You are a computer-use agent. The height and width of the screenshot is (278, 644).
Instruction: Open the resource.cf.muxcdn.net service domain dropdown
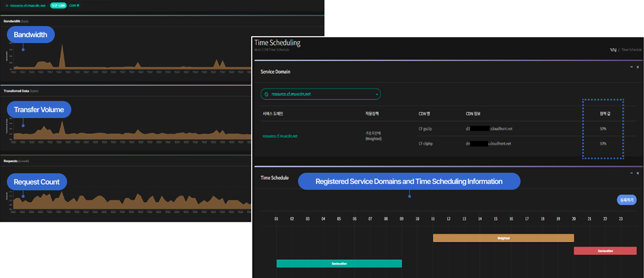tap(320, 94)
